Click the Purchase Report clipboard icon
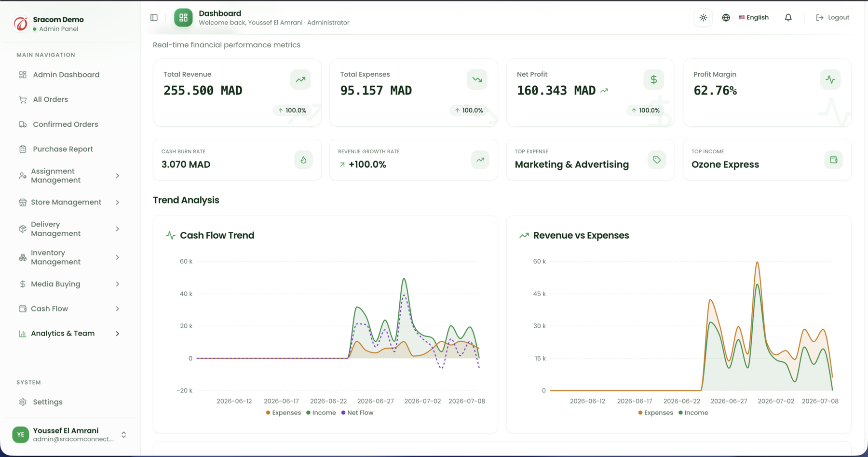This screenshot has height=457, width=868. (x=23, y=149)
